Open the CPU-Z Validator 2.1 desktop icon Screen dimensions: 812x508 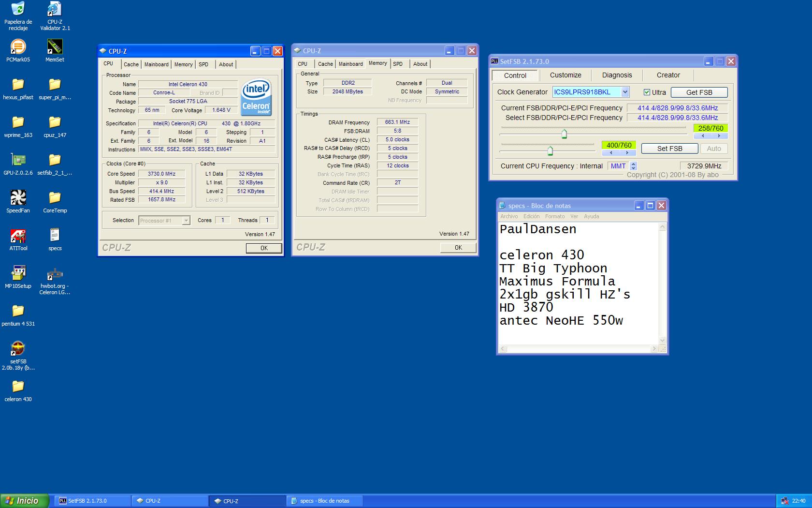55,16
